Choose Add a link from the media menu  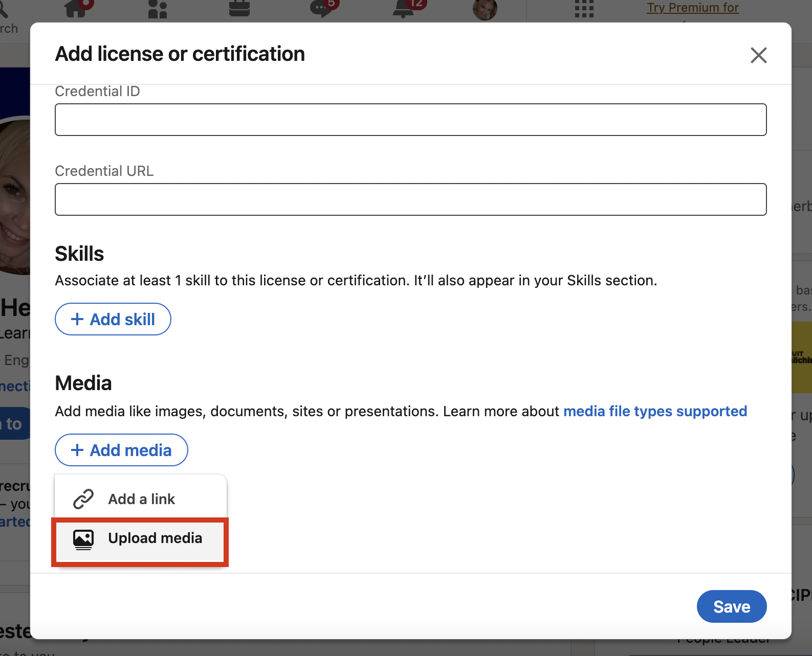point(141,499)
